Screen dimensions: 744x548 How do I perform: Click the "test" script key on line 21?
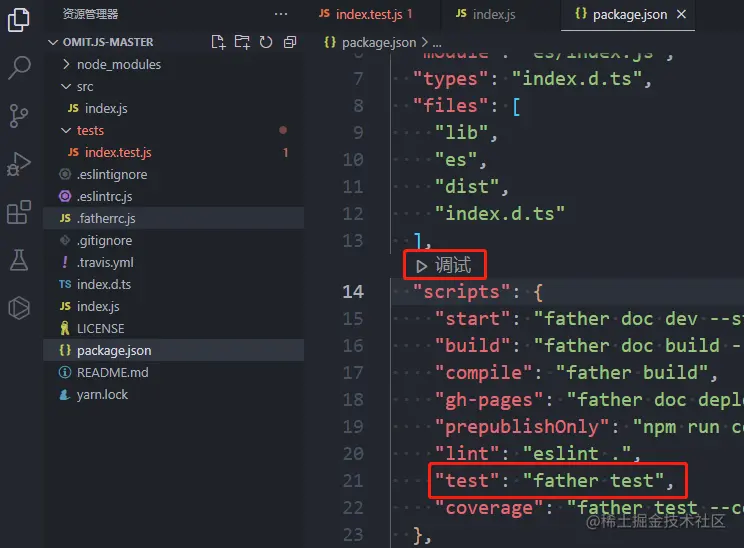(467, 481)
